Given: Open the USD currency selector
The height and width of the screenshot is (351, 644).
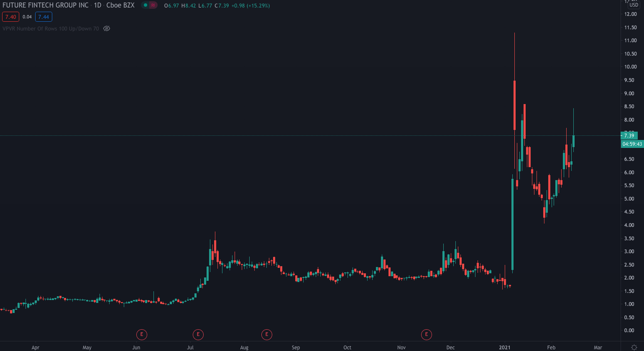Looking at the screenshot, I should coord(634,5).
